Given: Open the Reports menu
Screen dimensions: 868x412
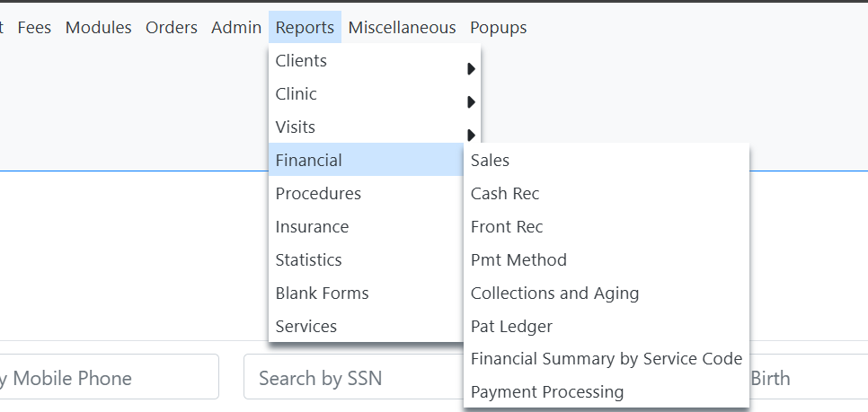Looking at the screenshot, I should 305,28.
